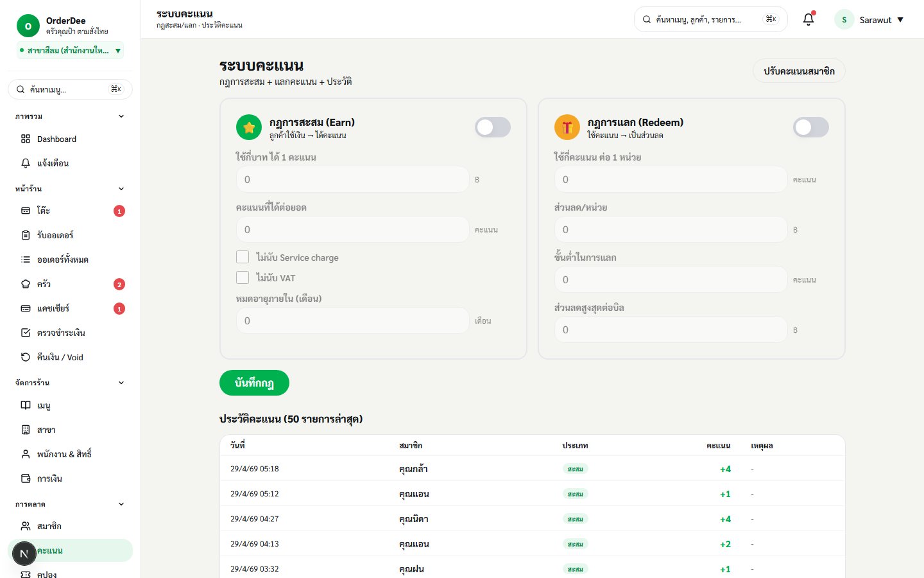Click the ใช้กี่คะแนน ต่อ 1 หน่วย input
Image resolution: width=924 pixels, height=578 pixels.
coord(671,179)
